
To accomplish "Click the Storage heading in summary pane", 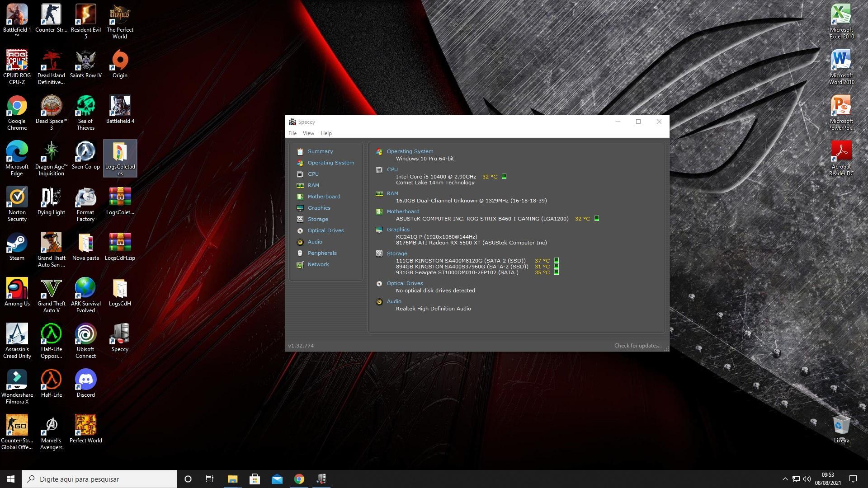I will coord(396,253).
